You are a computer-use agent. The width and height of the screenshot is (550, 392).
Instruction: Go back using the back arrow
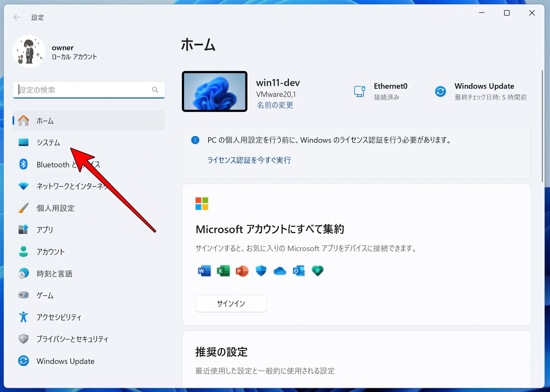tap(17, 17)
